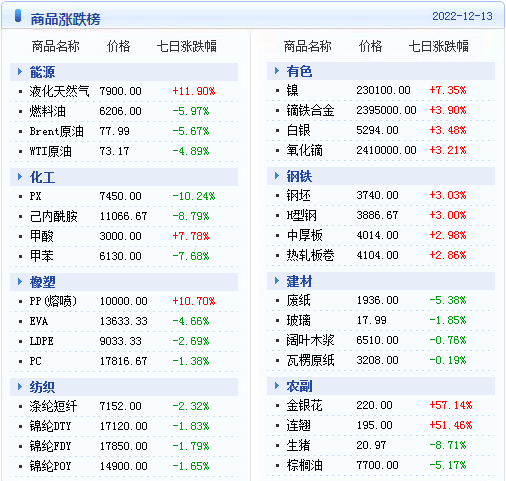Open the 金银花 commodity link
This screenshot has width=506, height=481.
pyautogui.click(x=304, y=405)
